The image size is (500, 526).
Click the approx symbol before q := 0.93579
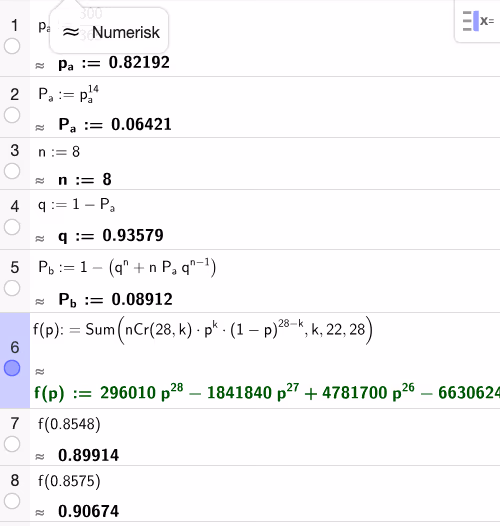40,238
